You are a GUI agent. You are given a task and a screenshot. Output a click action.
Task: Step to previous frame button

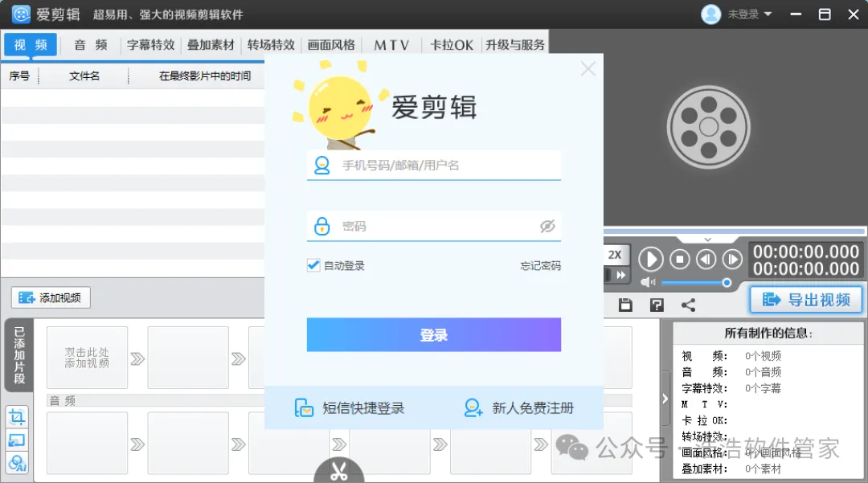pyautogui.click(x=706, y=259)
